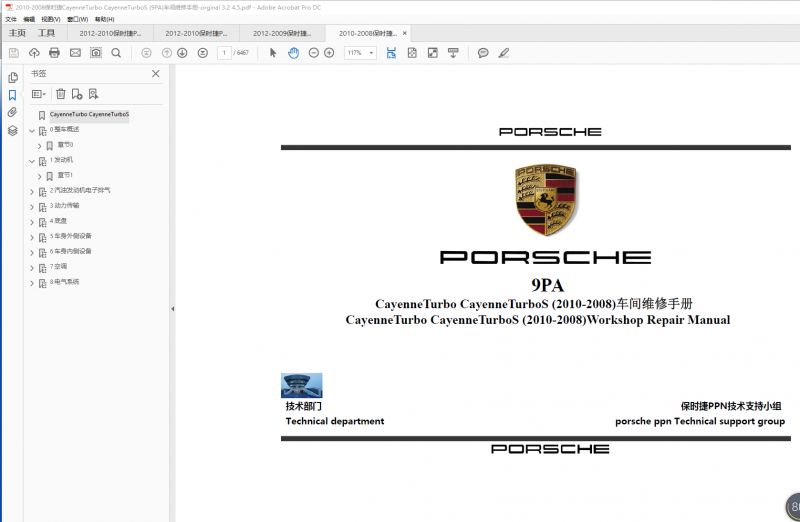The image size is (800, 522).
Task: Click the Porsche crest logo image
Action: click(545, 200)
